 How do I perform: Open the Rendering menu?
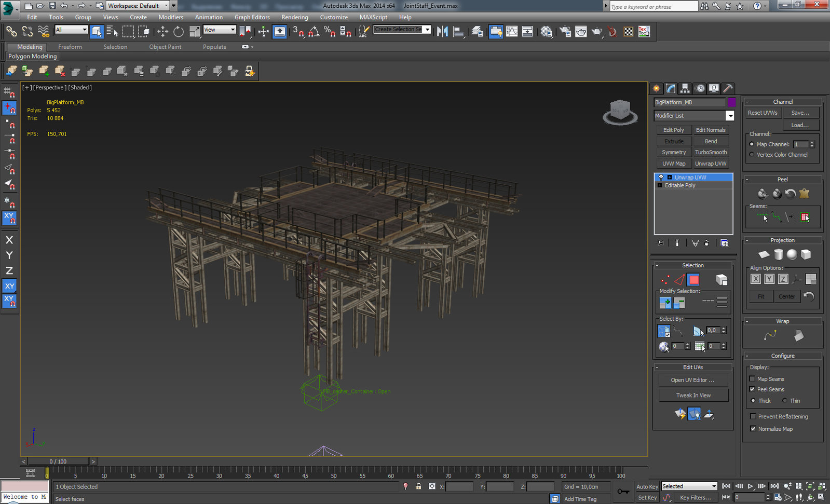click(294, 17)
